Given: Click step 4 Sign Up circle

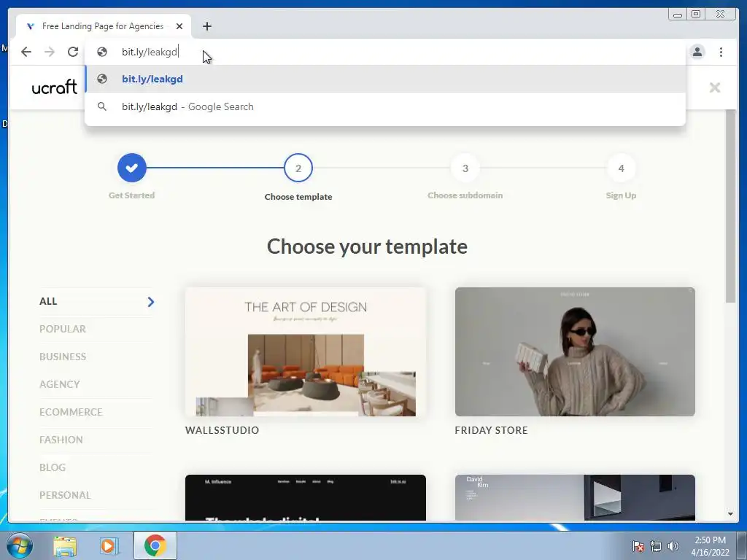Looking at the screenshot, I should click(622, 168).
